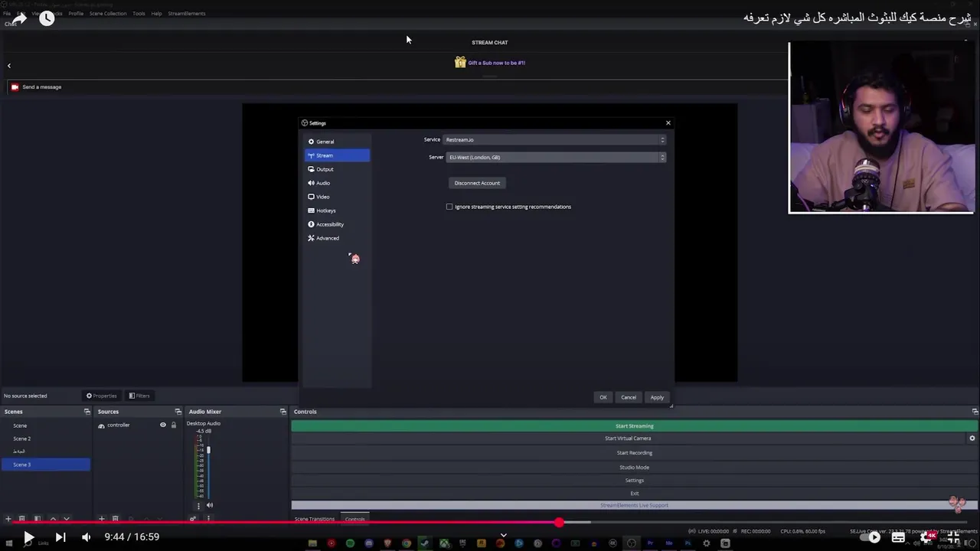Click Start Streaming button
This screenshot has width=980, height=551.
point(634,425)
